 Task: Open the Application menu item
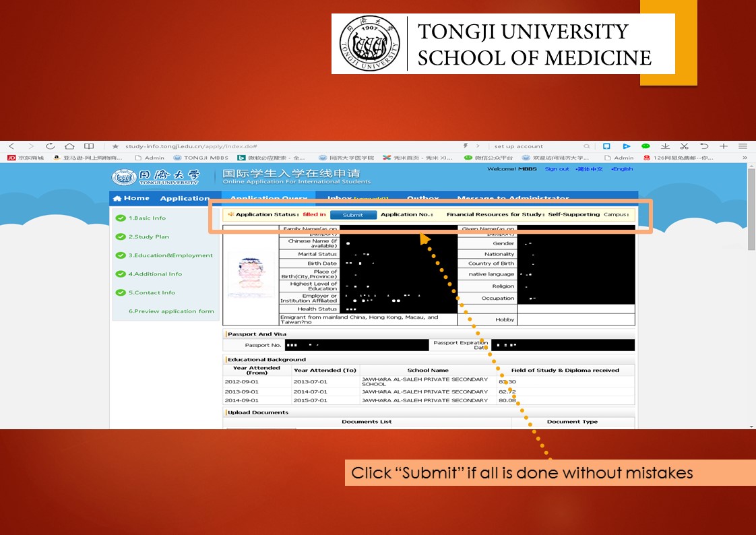pyautogui.click(x=185, y=198)
